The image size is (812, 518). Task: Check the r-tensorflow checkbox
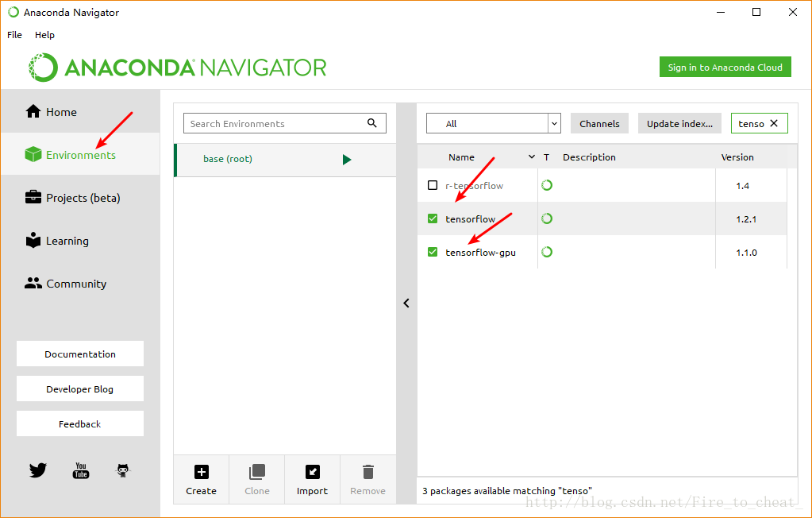433,185
